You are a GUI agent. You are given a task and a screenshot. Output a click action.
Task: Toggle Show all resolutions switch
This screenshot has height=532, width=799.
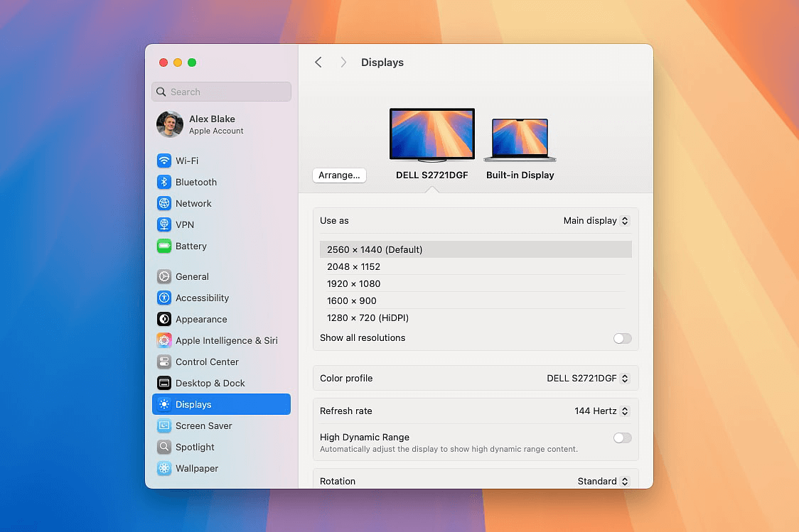[622, 339]
